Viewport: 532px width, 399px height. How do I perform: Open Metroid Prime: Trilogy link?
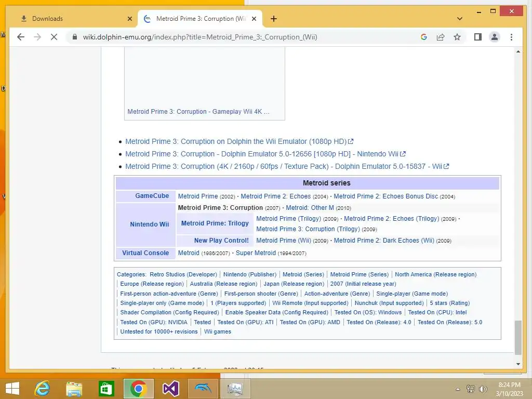pos(215,223)
